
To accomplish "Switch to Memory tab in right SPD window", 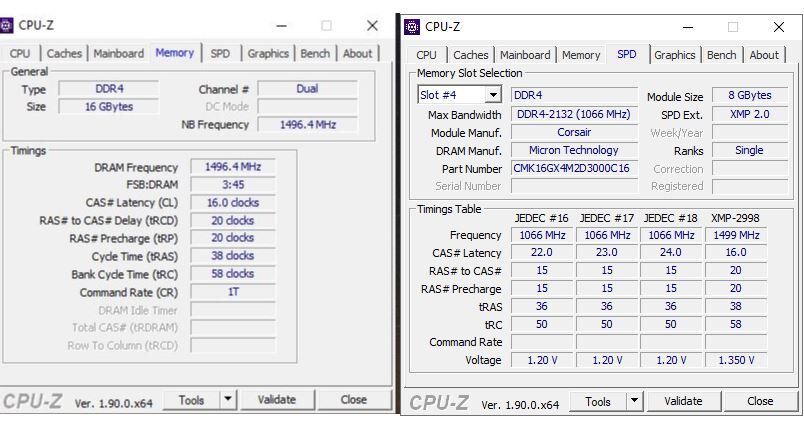I will click(x=581, y=55).
